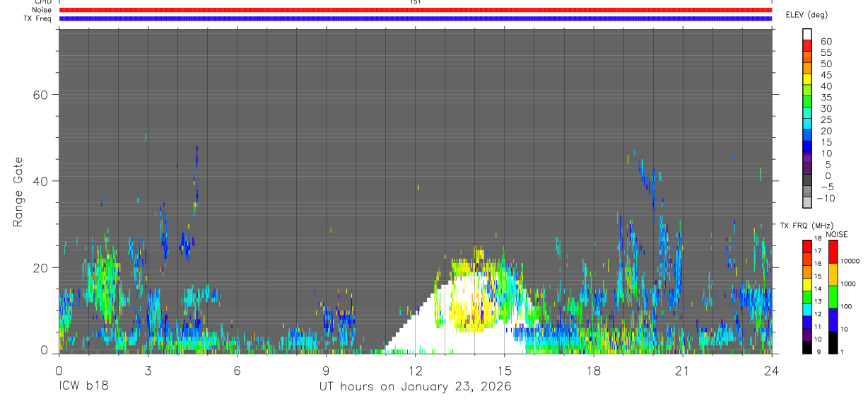This screenshot has width=868, height=401.
Task: Click the '1000' NOISE scale value
Action: (848, 284)
